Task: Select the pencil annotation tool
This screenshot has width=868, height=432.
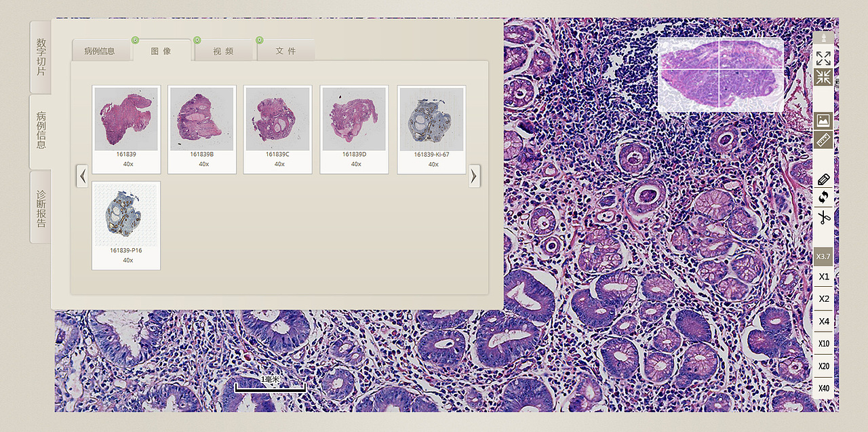Action: (823, 179)
